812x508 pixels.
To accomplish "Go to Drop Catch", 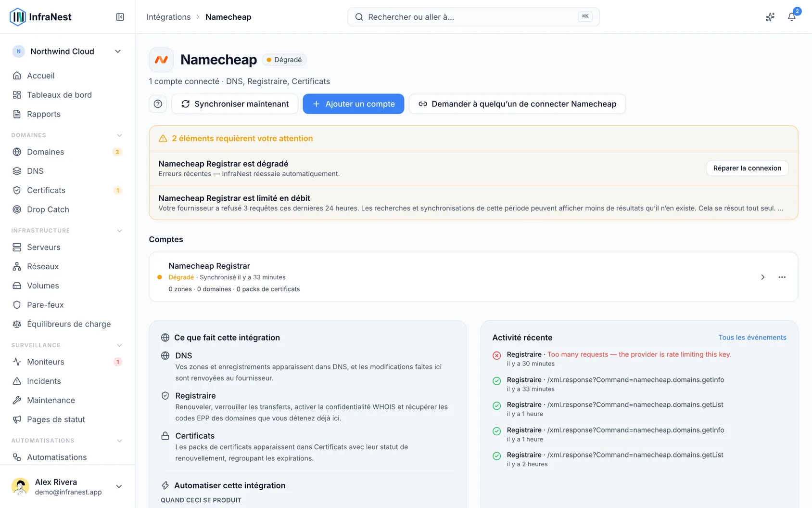I will [67, 209].
